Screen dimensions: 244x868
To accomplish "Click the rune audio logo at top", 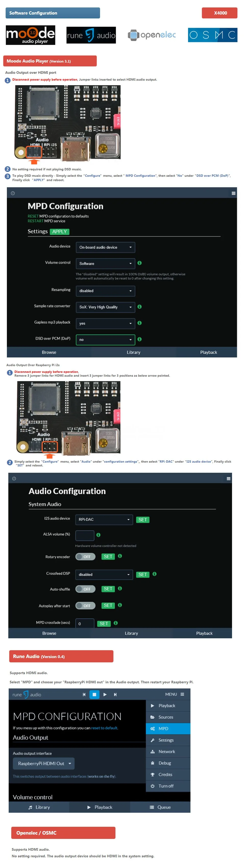I will (x=91, y=35).
